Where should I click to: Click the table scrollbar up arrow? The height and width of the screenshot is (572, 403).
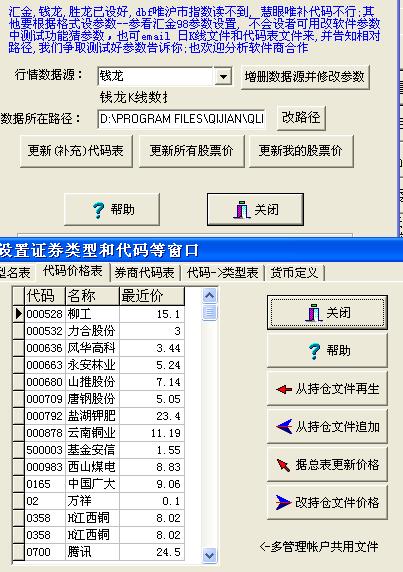(209, 296)
